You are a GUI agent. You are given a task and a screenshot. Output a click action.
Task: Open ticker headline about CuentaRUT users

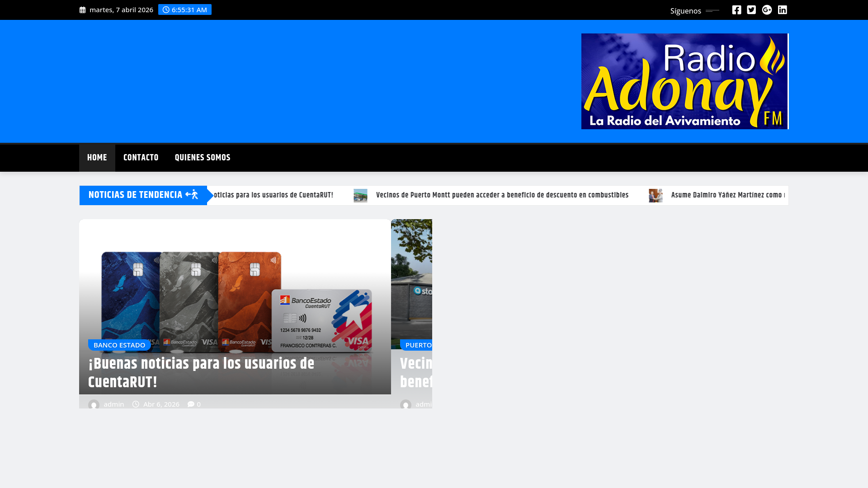tap(273, 195)
